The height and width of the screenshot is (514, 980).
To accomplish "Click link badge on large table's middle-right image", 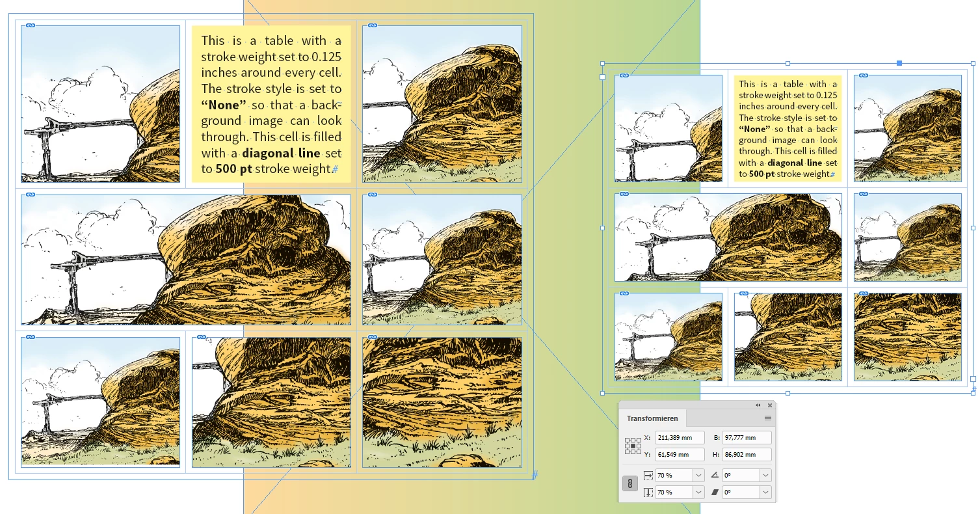I will [372, 195].
